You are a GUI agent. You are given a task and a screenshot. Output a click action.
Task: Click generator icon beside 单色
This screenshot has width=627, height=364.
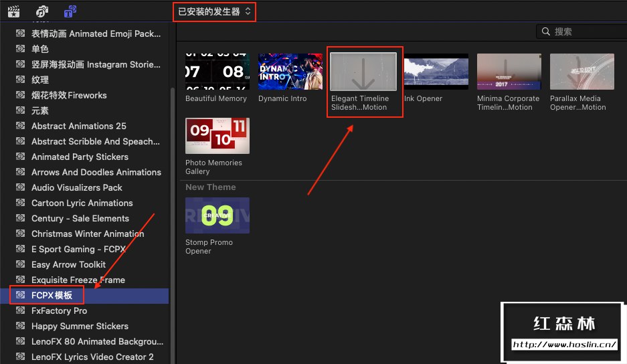pos(20,48)
